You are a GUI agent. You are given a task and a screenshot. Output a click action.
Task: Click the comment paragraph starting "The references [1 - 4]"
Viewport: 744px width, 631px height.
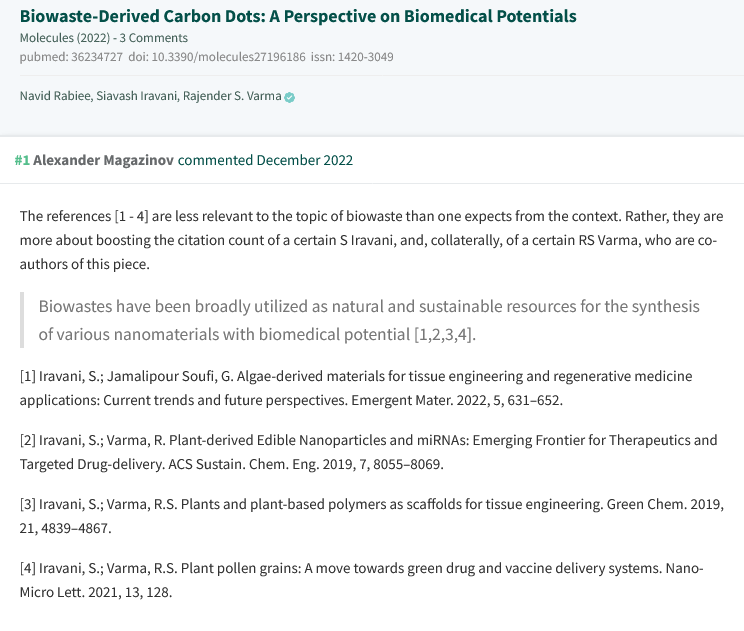(371, 242)
